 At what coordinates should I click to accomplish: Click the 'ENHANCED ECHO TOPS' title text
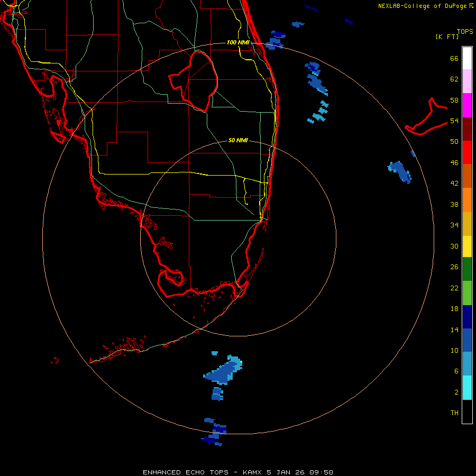(x=186, y=472)
